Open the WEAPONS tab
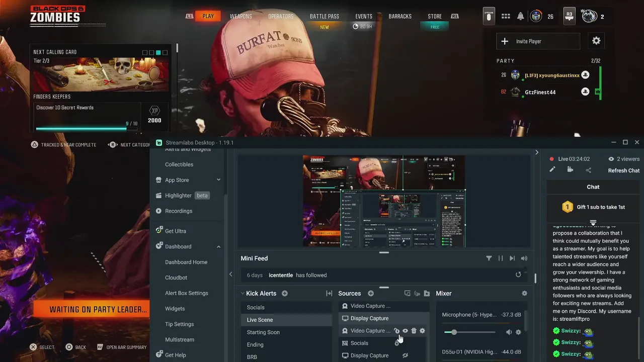644x362 pixels. click(x=241, y=16)
